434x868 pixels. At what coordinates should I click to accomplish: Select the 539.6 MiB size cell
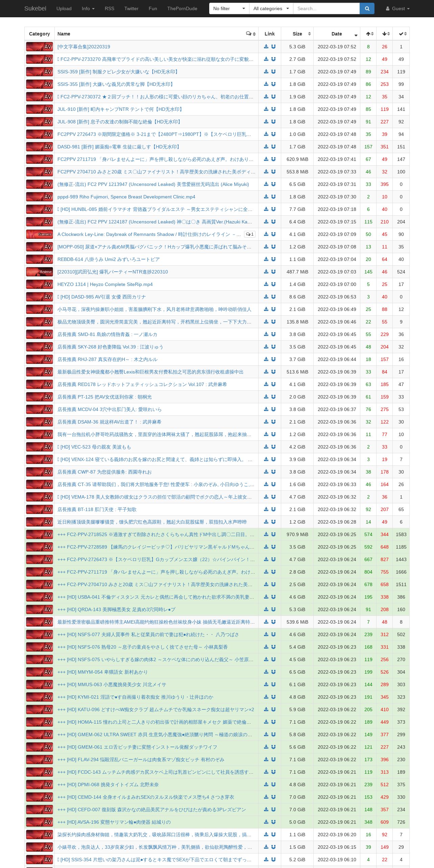pyautogui.click(x=297, y=622)
